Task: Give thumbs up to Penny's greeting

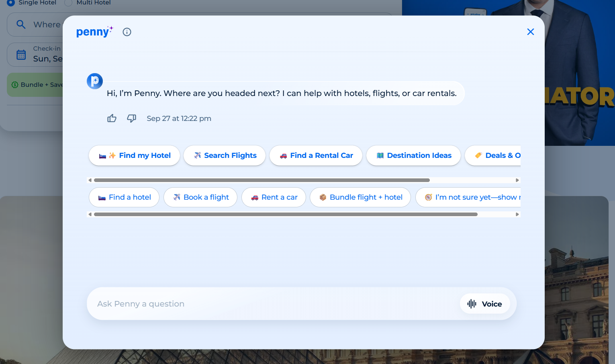Action: [x=112, y=118]
